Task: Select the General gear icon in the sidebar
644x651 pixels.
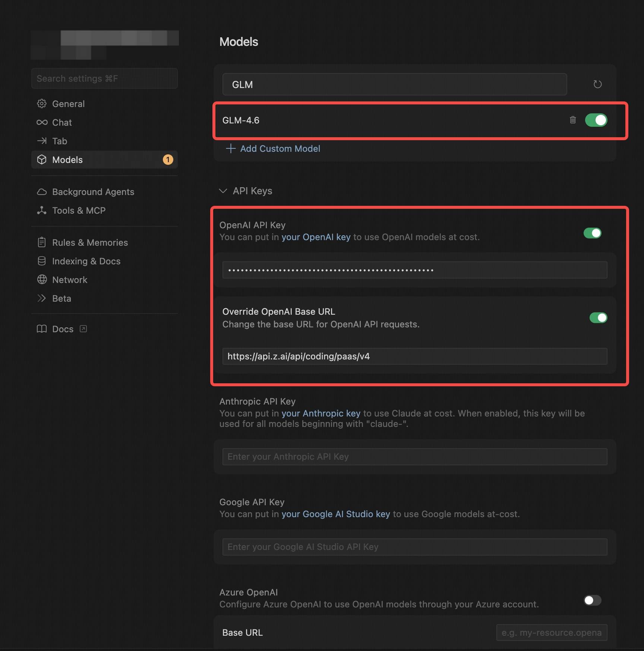Action: pyautogui.click(x=42, y=104)
